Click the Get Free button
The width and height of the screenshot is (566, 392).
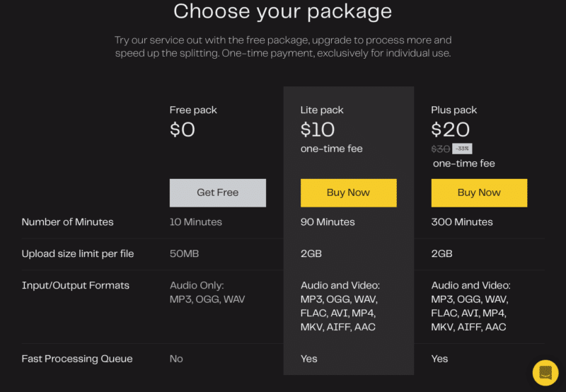(x=218, y=192)
